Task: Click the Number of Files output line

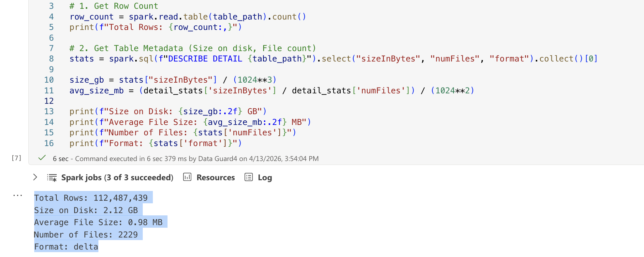Action: [86, 235]
